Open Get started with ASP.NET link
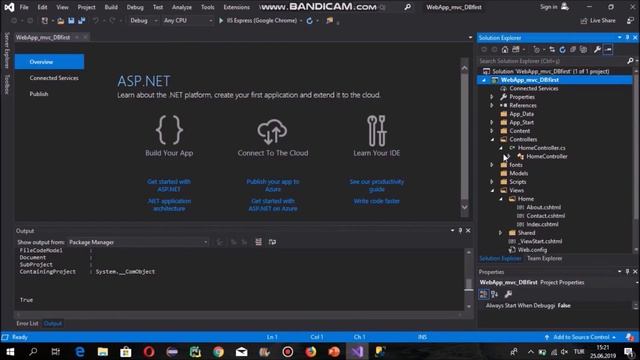The height and width of the screenshot is (360, 640). [169, 185]
